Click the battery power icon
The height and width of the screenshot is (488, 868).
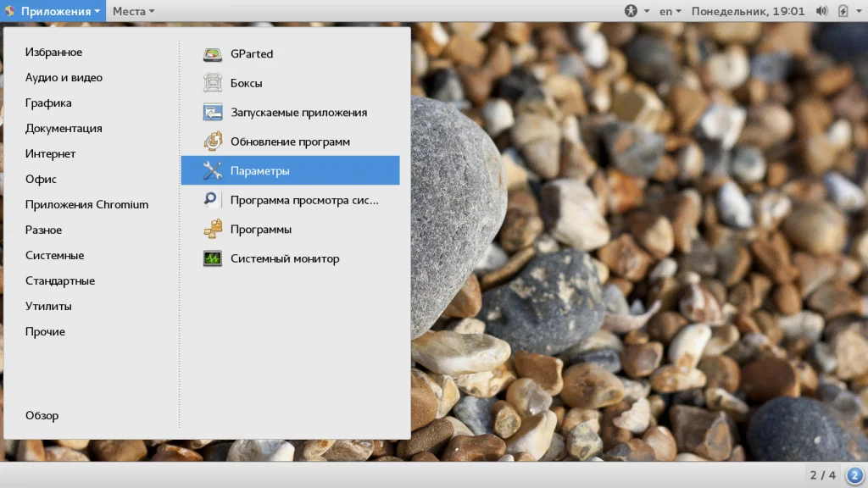(843, 10)
